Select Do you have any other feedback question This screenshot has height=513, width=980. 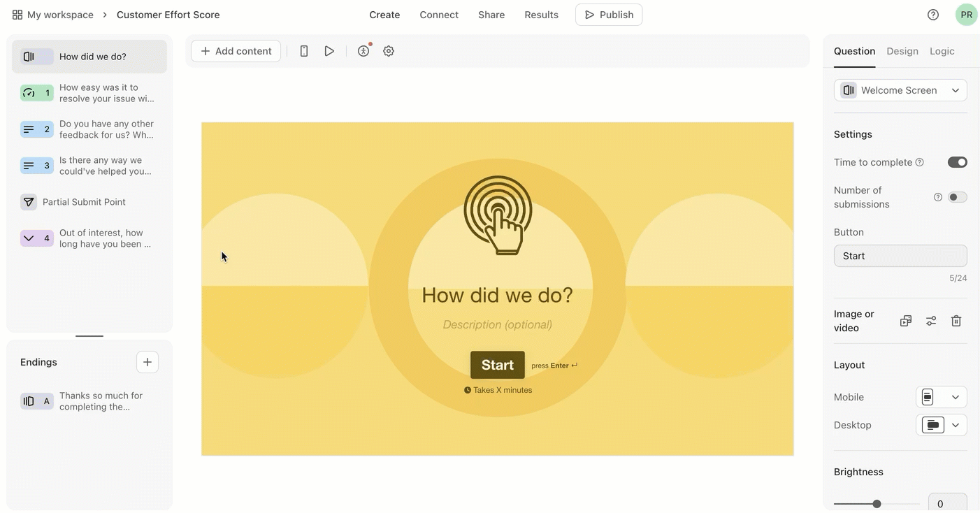point(89,129)
